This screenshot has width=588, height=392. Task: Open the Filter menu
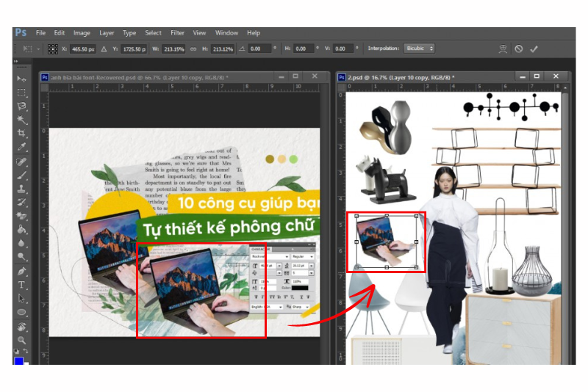177,33
